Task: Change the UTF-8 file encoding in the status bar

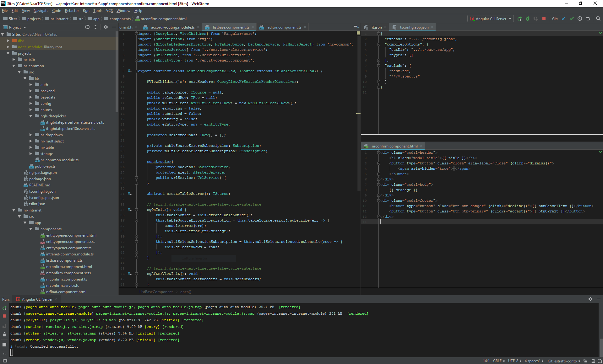Action: click(515, 361)
